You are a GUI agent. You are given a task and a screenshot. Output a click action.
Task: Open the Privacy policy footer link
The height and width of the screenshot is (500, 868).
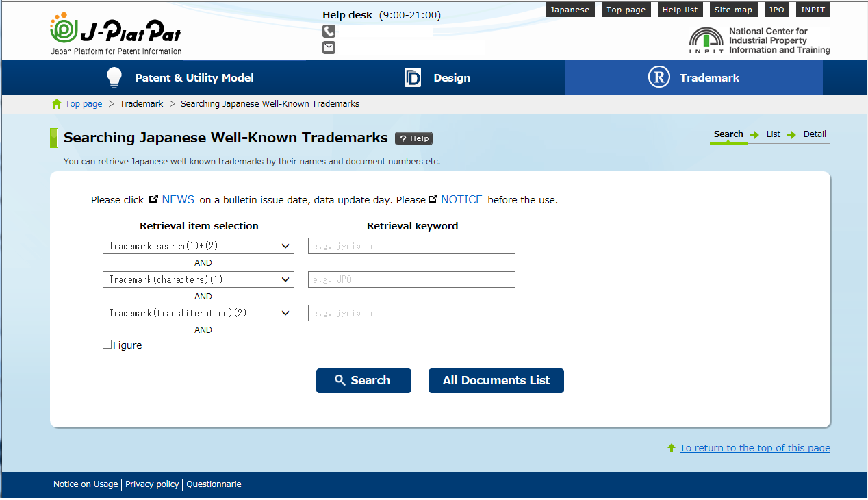[152, 484]
